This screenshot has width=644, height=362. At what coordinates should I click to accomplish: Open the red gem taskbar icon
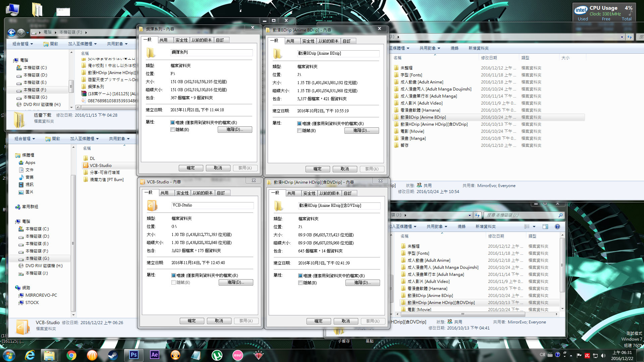(x=258, y=355)
